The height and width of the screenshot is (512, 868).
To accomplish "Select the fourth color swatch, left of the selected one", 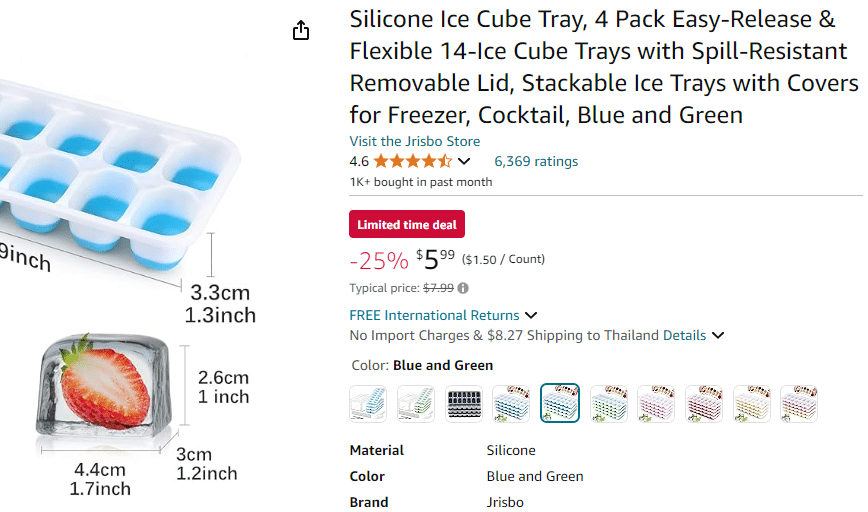I will (512, 403).
